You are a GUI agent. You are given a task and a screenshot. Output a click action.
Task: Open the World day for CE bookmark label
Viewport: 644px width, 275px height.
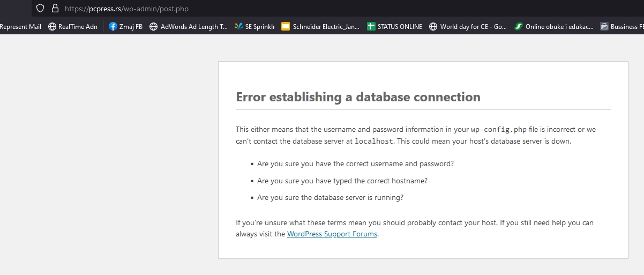coord(474,26)
